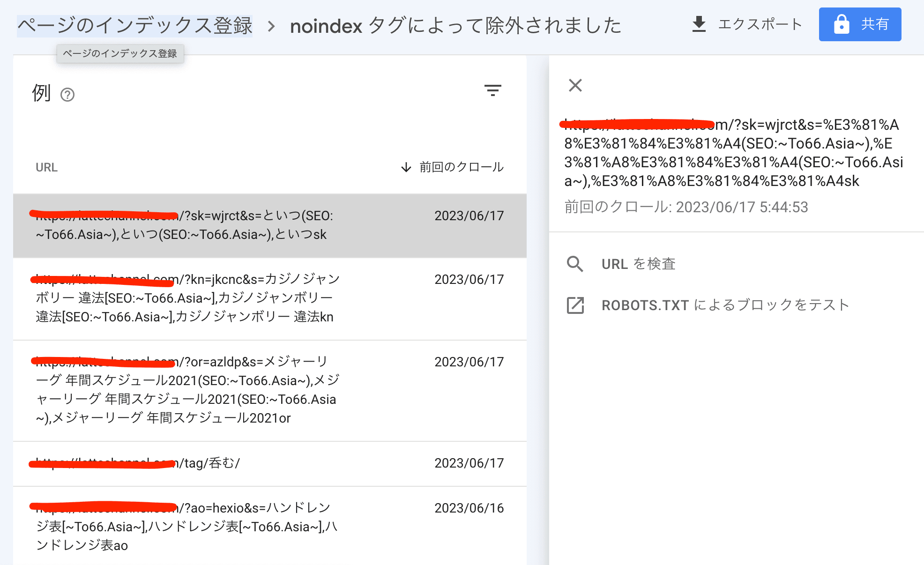Click the detail panel full URL text
Viewport: 924px width, 565px height.
pos(733,153)
